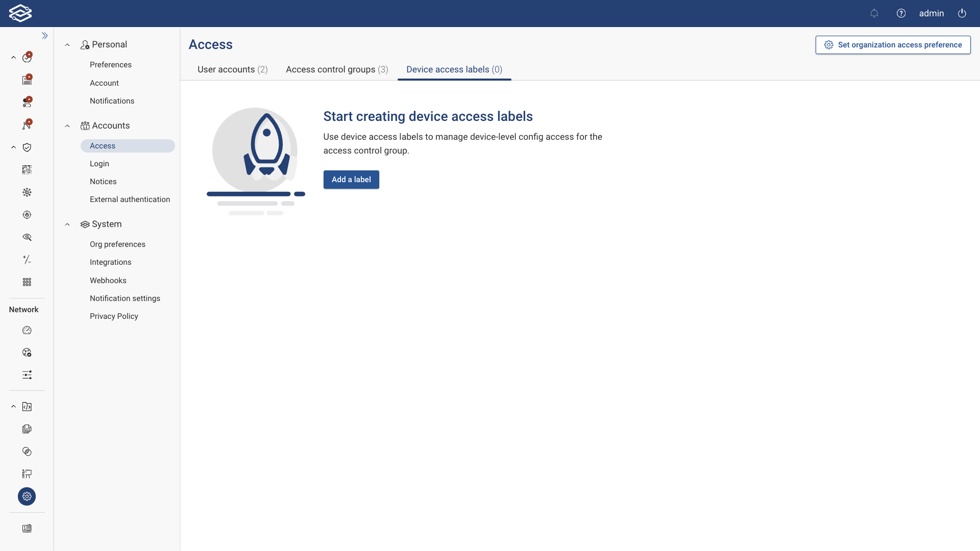The image size is (980, 551).
Task: Click Set organization access preference
Action: (893, 45)
